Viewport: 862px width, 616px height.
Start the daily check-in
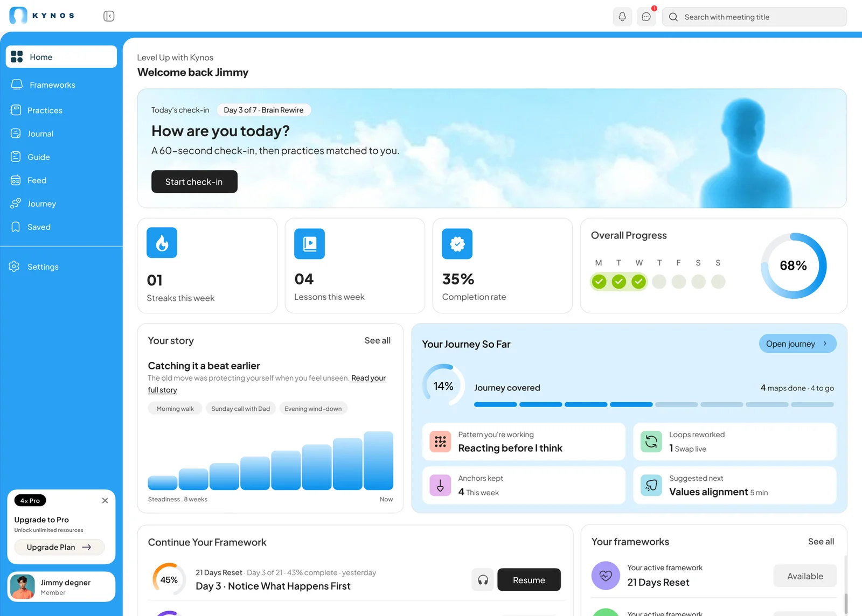tap(194, 181)
